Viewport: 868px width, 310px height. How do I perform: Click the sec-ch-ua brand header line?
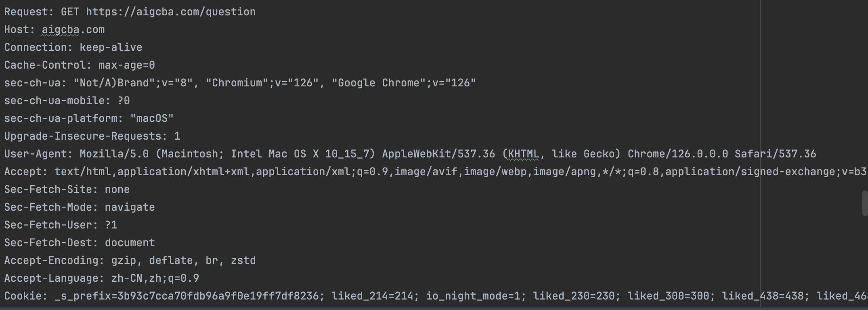click(x=240, y=83)
